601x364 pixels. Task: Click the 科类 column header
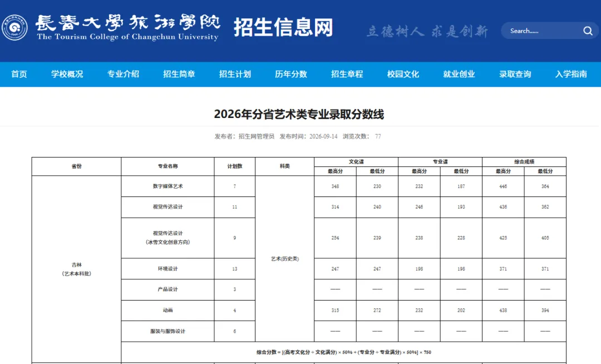point(284,166)
